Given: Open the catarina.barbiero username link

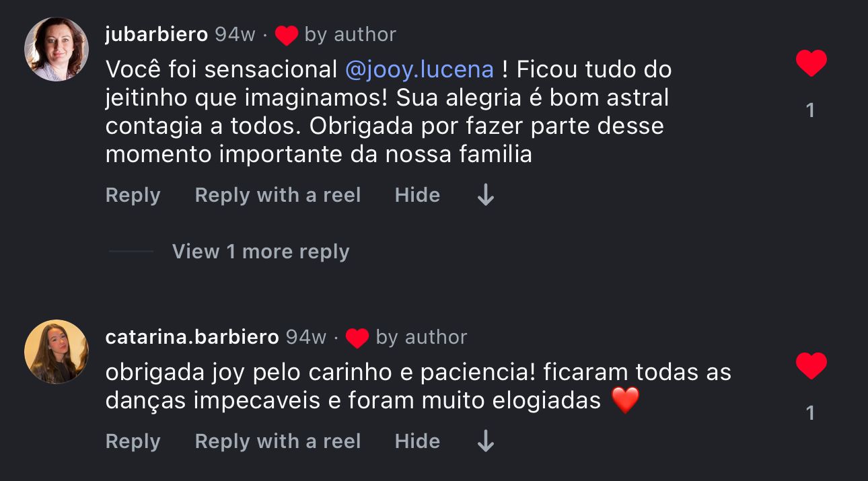Looking at the screenshot, I should tap(192, 337).
